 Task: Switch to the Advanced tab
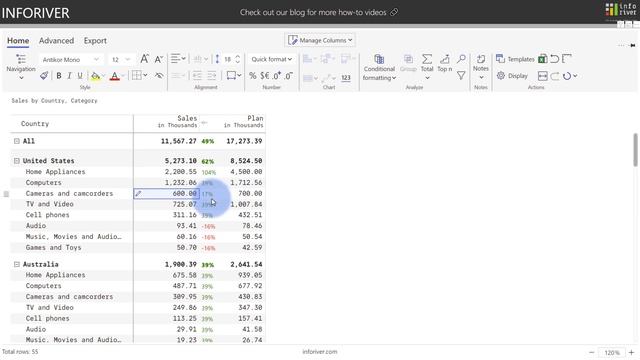56,41
